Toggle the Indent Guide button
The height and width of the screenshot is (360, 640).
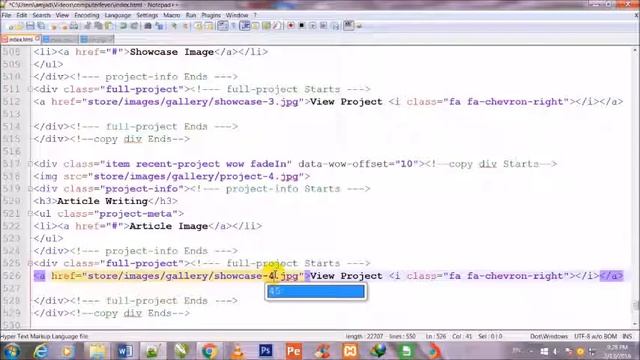click(x=245, y=26)
